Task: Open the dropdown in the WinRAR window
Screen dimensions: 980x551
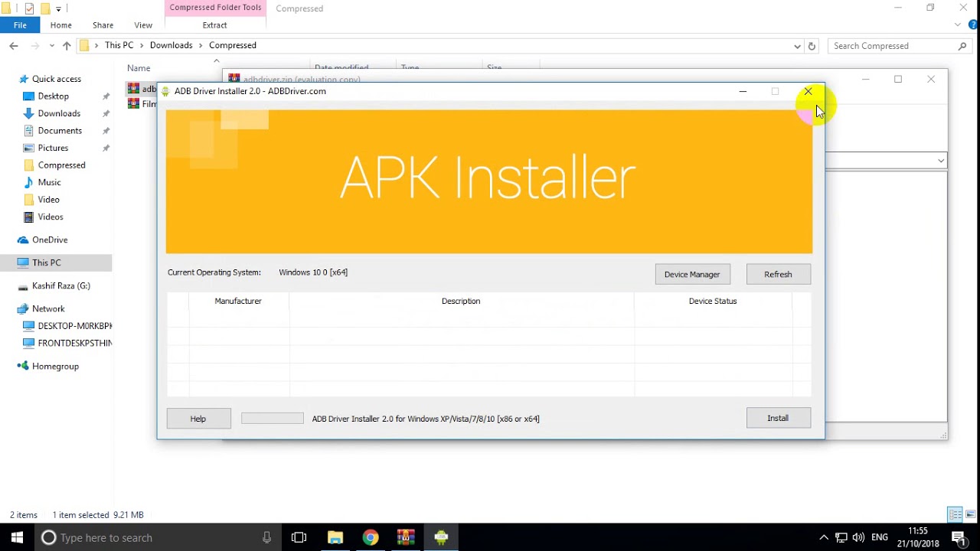Action: (941, 160)
